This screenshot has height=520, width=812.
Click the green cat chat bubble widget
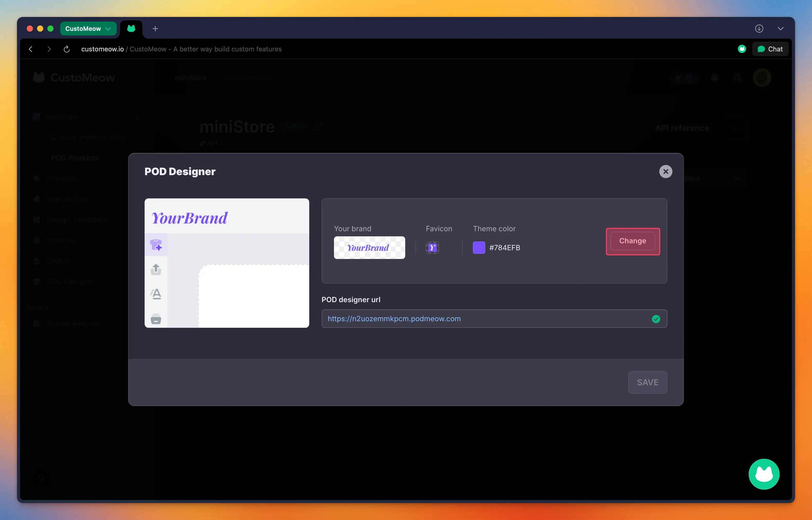pyautogui.click(x=764, y=474)
